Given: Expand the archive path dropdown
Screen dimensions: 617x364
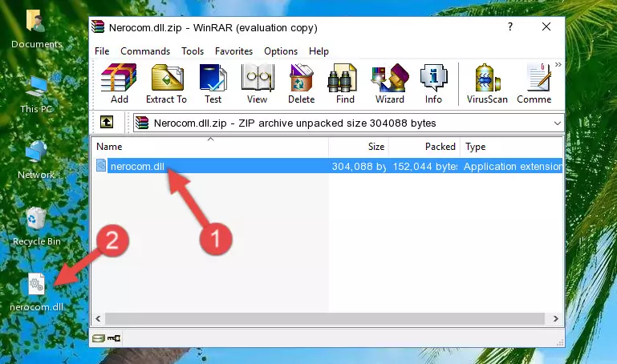Looking at the screenshot, I should pyautogui.click(x=557, y=123).
